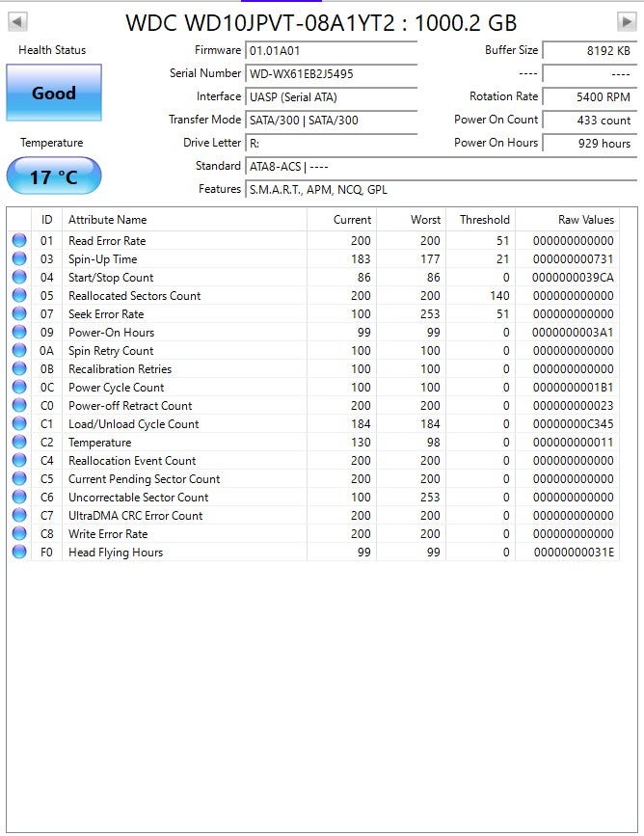
Task: Click status orb for Current Pending Sector Count
Action: point(19,479)
